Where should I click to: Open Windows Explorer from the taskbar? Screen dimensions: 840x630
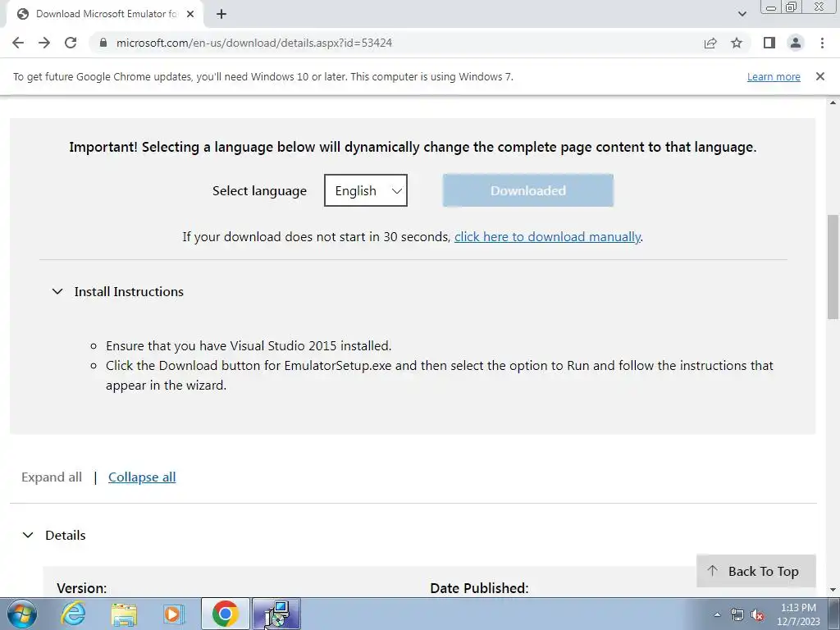point(124,614)
